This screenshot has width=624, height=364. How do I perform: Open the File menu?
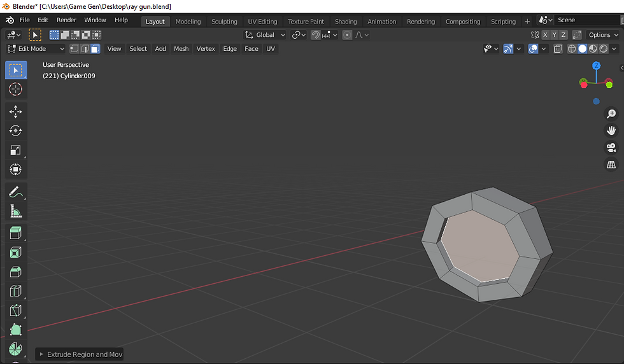tap(25, 20)
